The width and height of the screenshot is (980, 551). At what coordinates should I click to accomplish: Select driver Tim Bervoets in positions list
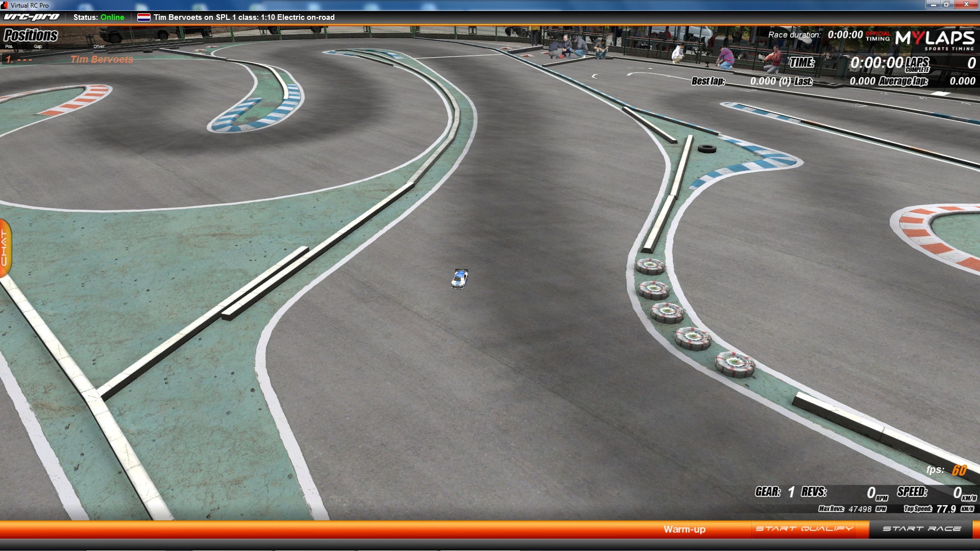pyautogui.click(x=102, y=59)
